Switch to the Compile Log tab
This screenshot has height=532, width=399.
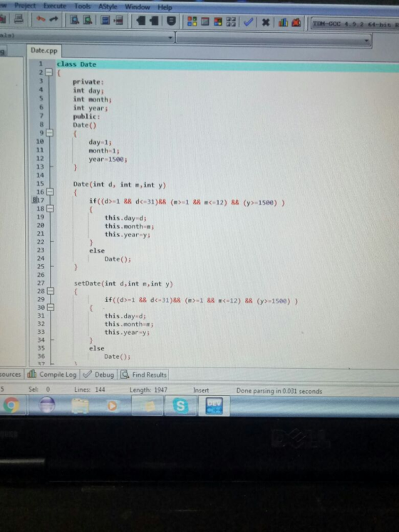[52, 374]
